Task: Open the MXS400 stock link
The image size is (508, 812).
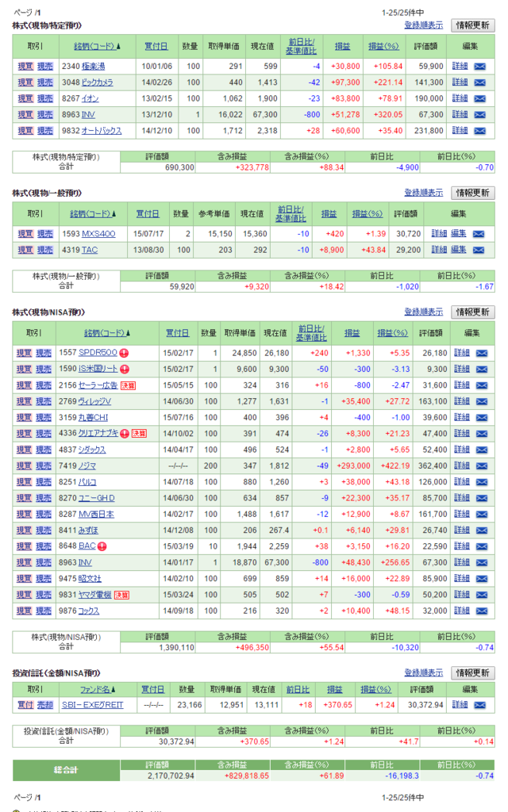Action: (98, 234)
